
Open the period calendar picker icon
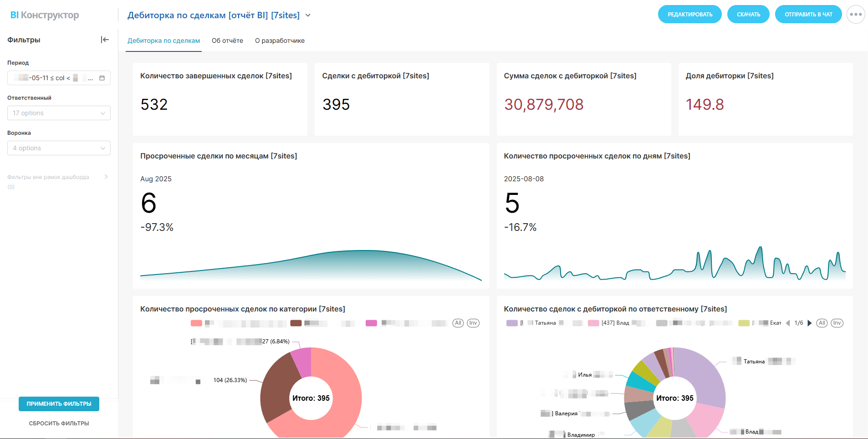point(102,78)
